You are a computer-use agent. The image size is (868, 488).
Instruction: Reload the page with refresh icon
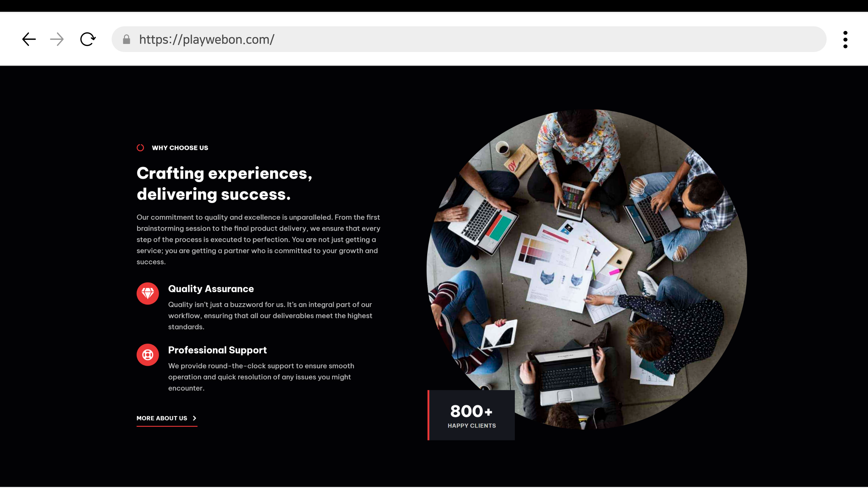tap(88, 39)
